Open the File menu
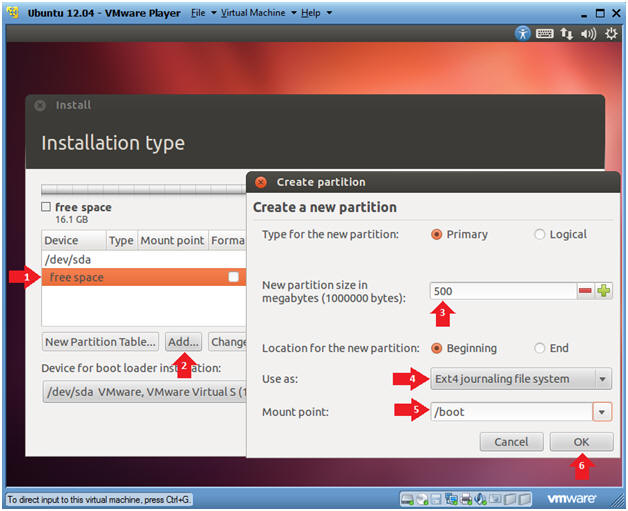This screenshot has height=511, width=628. [198, 13]
